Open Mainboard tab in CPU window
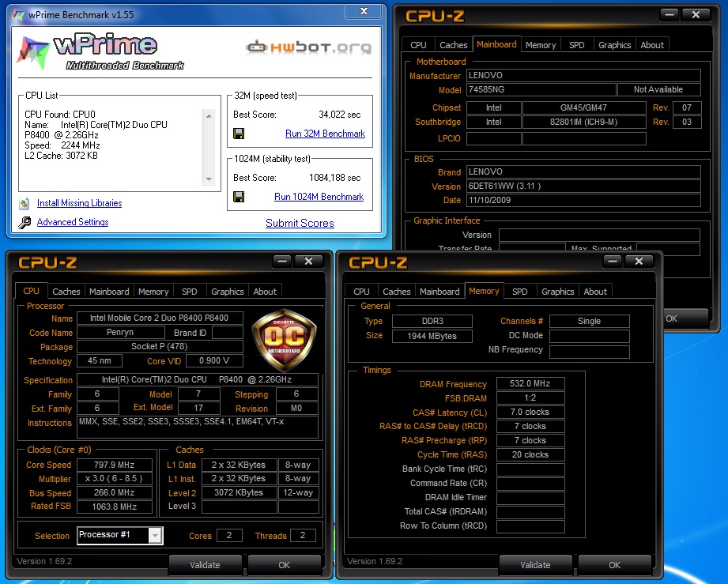This screenshot has width=728, height=584. tap(109, 292)
